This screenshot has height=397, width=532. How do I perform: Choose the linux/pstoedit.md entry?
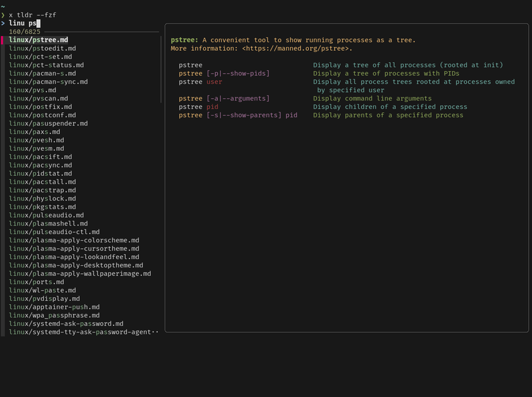42,48
